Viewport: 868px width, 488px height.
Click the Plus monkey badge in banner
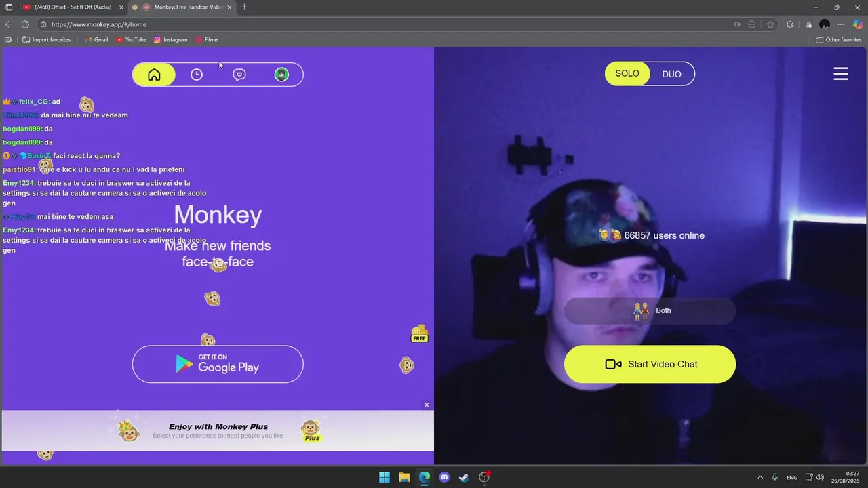[x=311, y=430]
